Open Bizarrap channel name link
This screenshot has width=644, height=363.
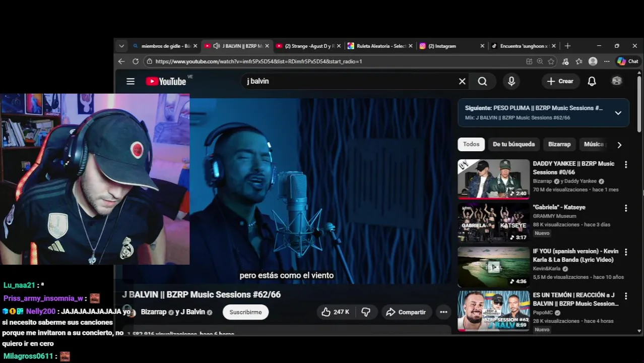tap(154, 312)
